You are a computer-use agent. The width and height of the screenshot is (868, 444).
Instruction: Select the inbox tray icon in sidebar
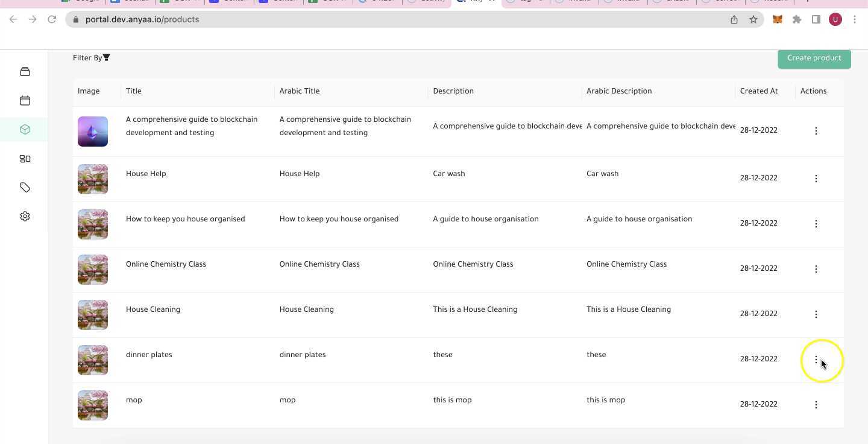pos(25,71)
